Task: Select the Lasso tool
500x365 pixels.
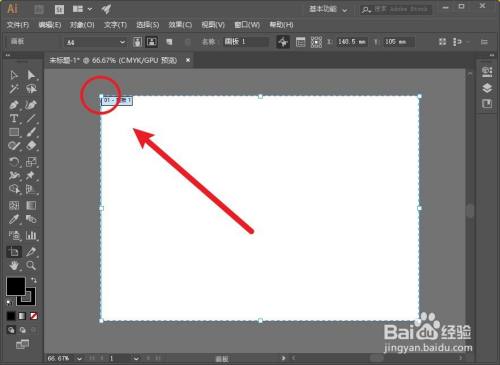Action: click(31, 89)
